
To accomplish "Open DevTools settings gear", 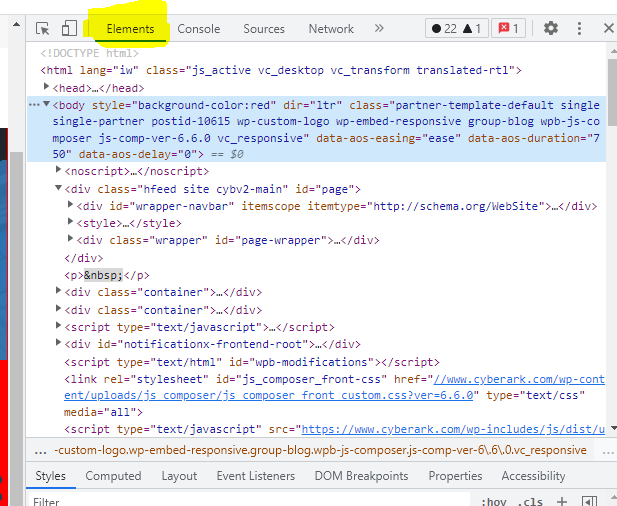I will (x=550, y=28).
